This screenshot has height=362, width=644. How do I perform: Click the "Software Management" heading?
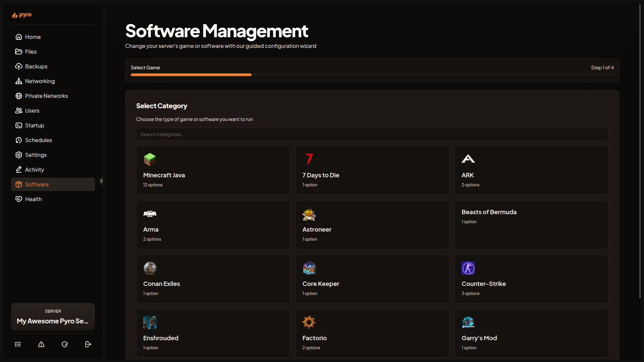click(217, 31)
